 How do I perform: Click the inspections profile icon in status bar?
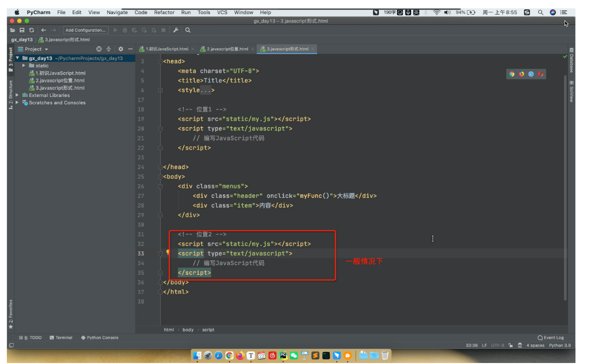click(x=520, y=345)
